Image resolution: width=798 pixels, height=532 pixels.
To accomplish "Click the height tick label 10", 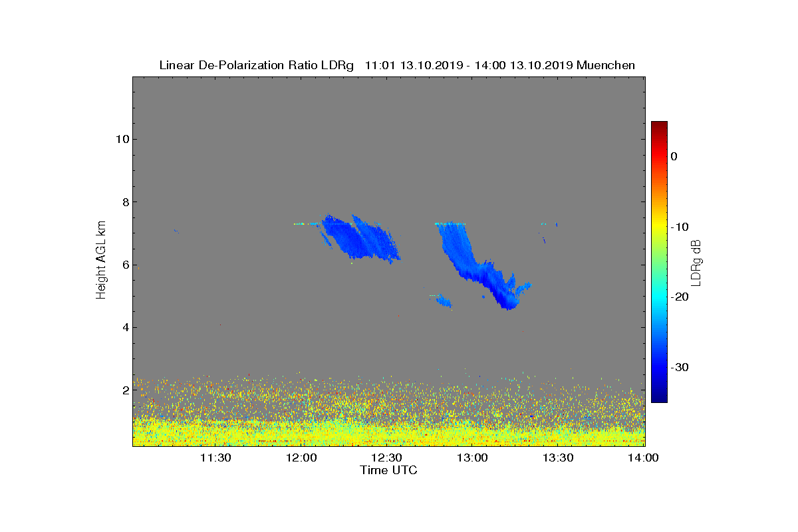I will (121, 139).
